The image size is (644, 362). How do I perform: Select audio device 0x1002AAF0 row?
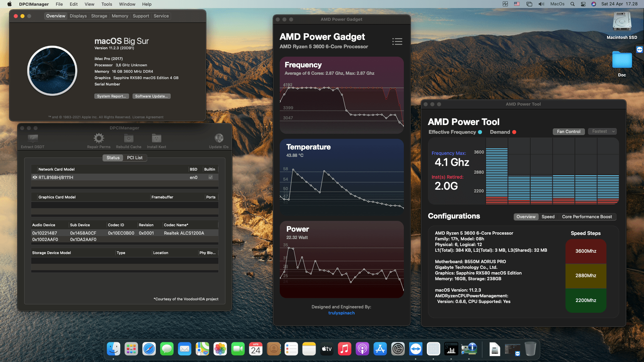pyautogui.click(x=124, y=240)
